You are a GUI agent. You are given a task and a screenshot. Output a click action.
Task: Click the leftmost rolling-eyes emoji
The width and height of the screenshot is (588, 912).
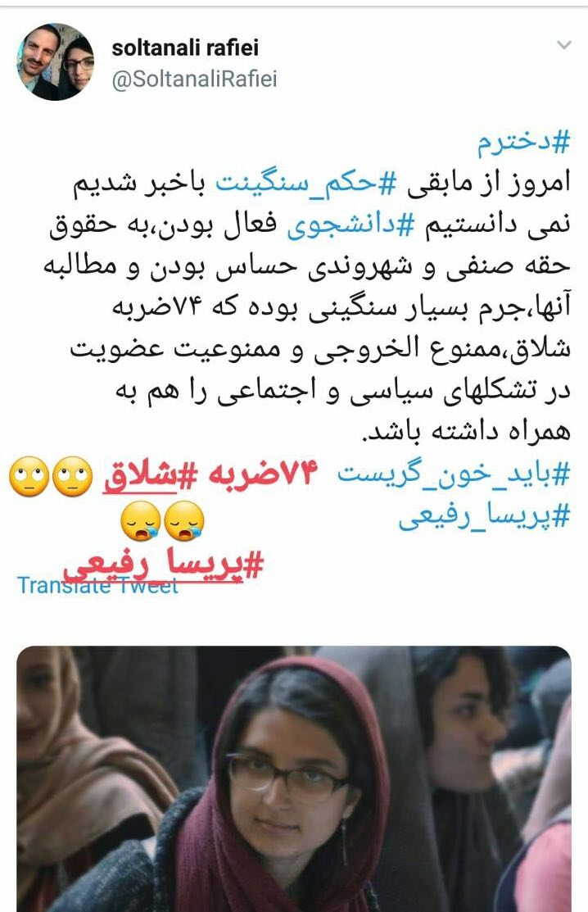(29, 476)
